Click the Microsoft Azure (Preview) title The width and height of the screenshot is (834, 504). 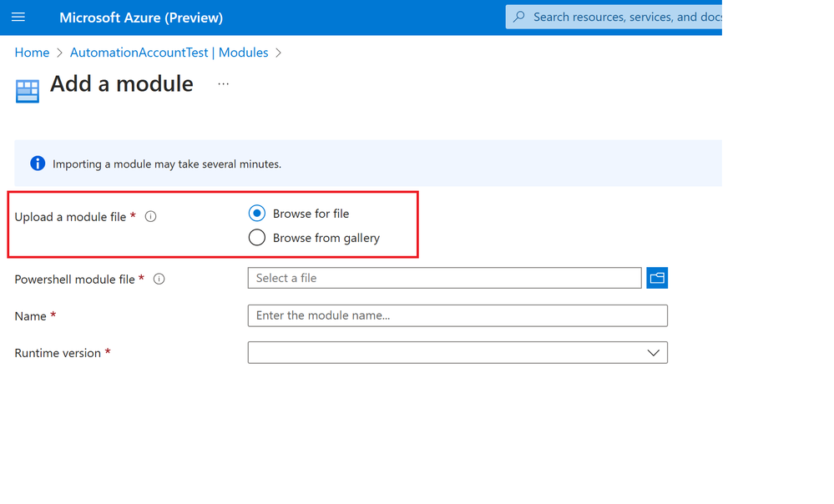pyautogui.click(x=141, y=18)
